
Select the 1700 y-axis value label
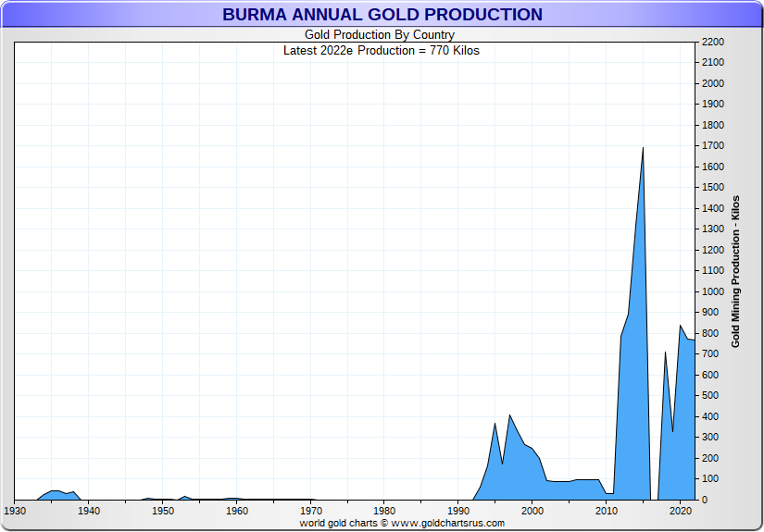coord(713,146)
